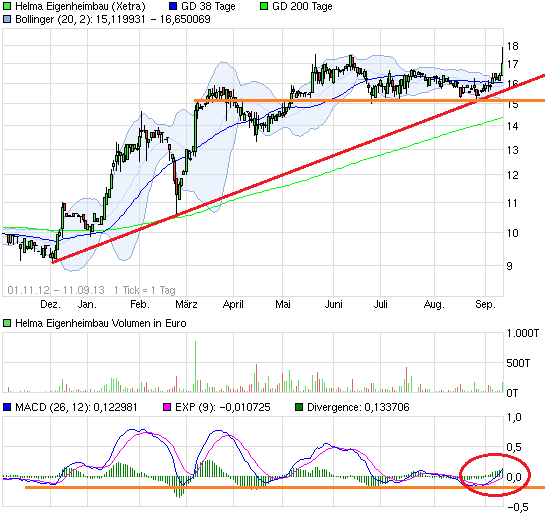Click MACD axis label 0,0
Screen dimensions: 545x515
point(514,477)
